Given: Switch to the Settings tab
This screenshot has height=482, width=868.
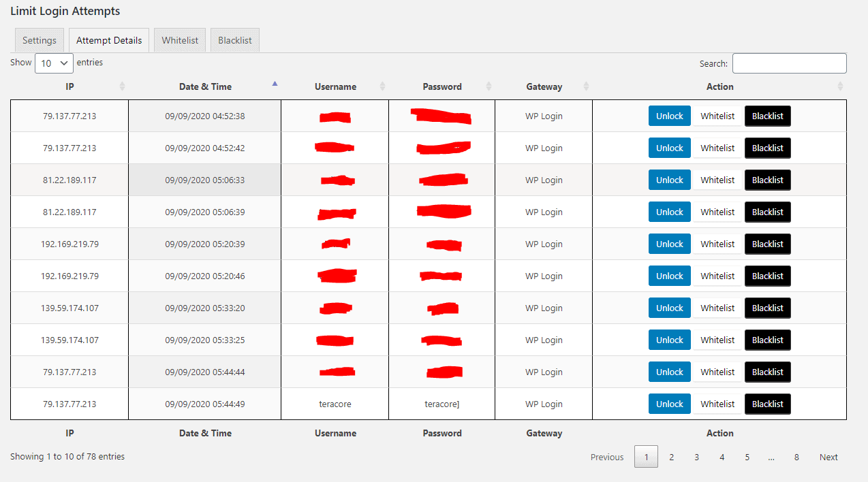Looking at the screenshot, I should (x=40, y=40).
